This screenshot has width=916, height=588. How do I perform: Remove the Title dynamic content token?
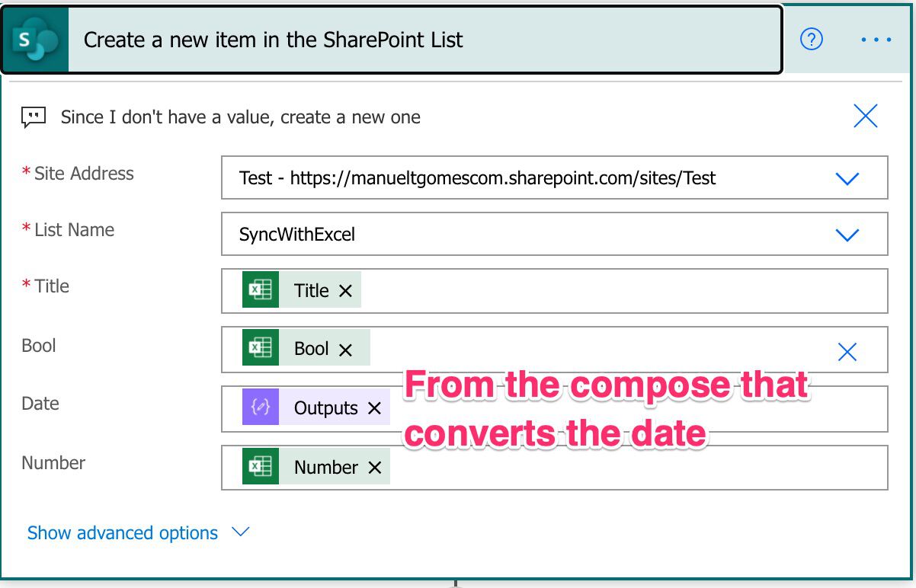(348, 289)
